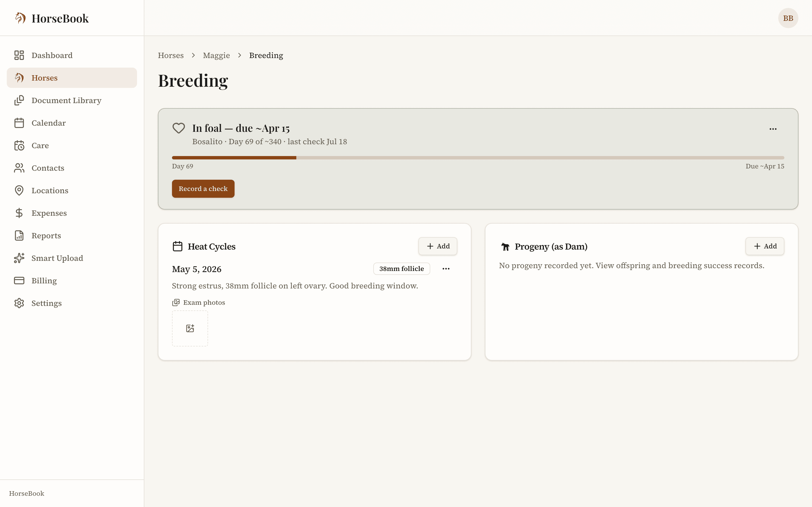
Task: Open pregnancy card more options menu
Action: pos(773,129)
